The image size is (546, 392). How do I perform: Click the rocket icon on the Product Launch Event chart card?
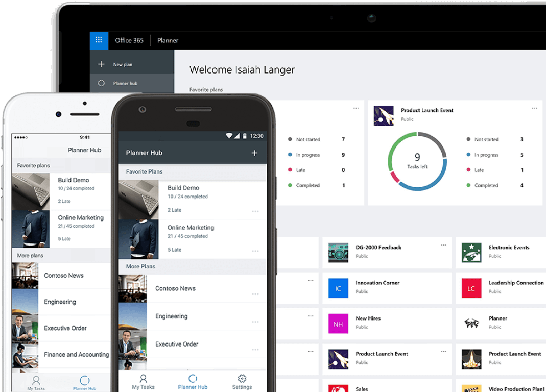pyautogui.click(x=384, y=116)
